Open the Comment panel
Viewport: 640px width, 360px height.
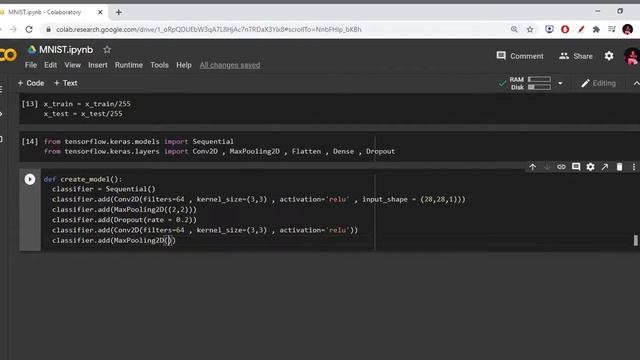click(520, 56)
